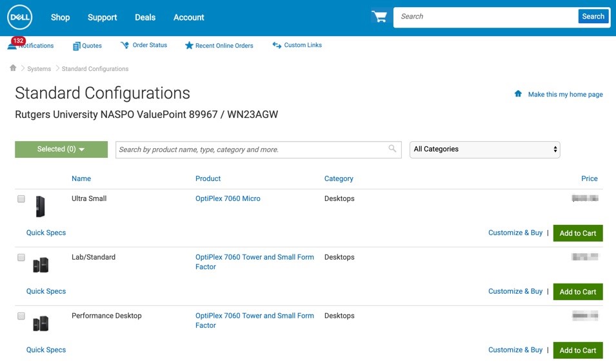Click the Ultra Small name text
The width and height of the screenshot is (616, 364).
pos(89,198)
